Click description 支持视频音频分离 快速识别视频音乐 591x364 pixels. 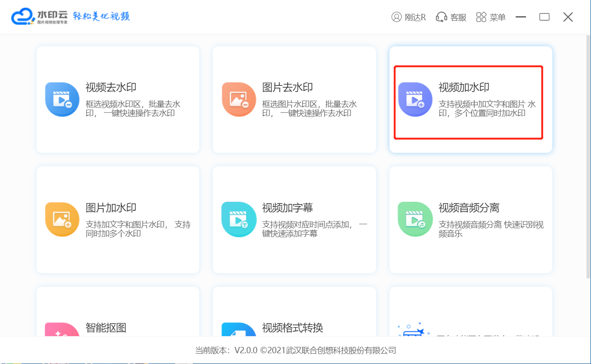(491, 229)
